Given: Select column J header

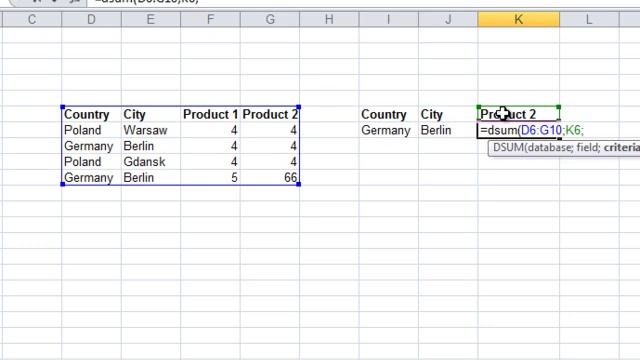Looking at the screenshot, I should (448, 19).
